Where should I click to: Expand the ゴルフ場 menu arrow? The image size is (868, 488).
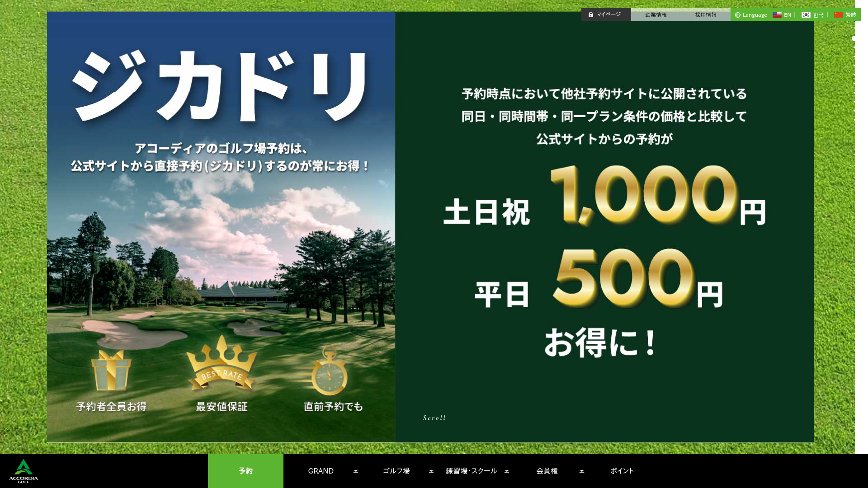tap(431, 471)
